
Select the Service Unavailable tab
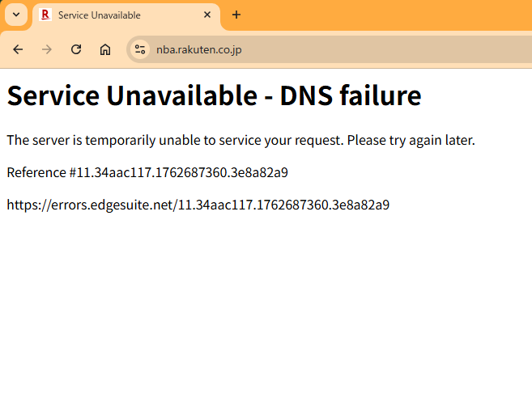click(126, 15)
